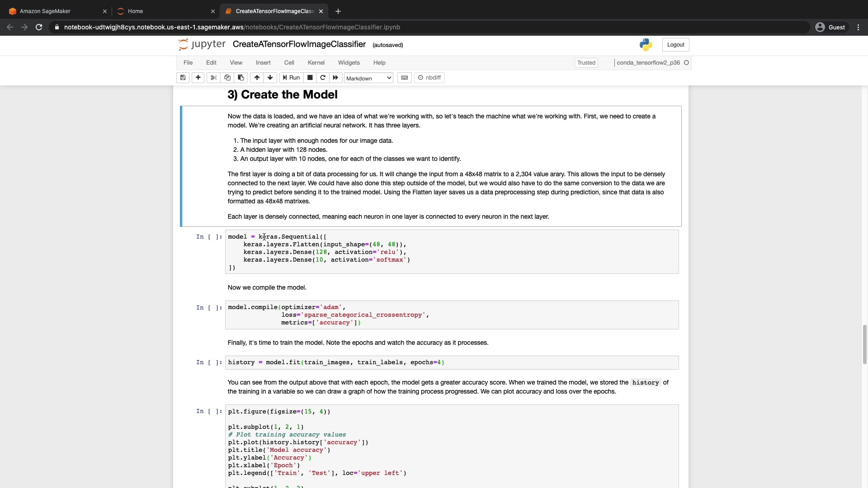Interrupt the kernel with the stop icon
Screen dimensions: 868x488
tap(310, 78)
